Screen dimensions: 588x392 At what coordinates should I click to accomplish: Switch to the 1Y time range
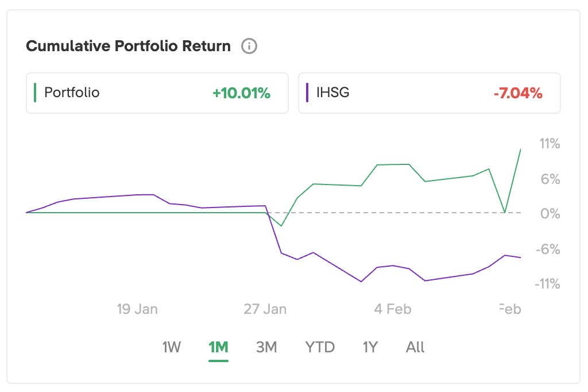pos(370,347)
